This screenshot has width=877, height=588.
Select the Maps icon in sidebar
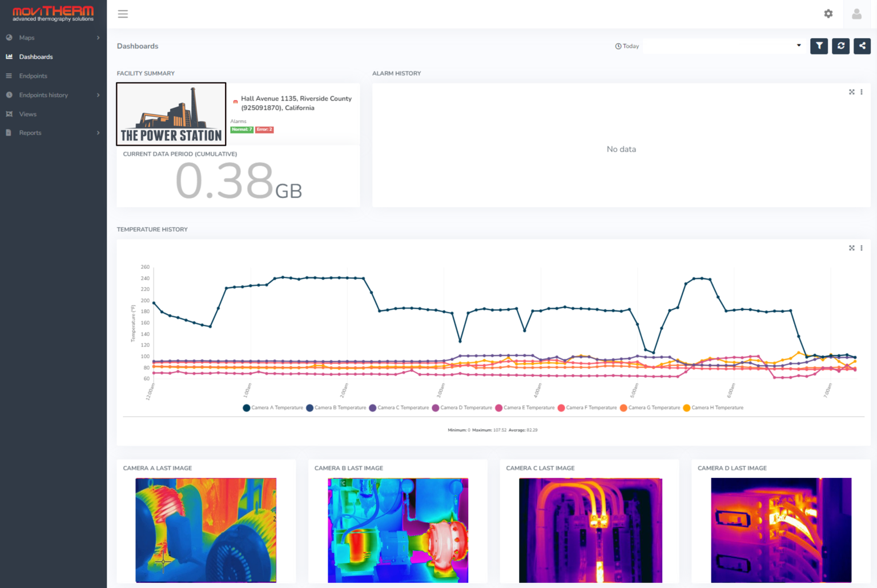9,37
